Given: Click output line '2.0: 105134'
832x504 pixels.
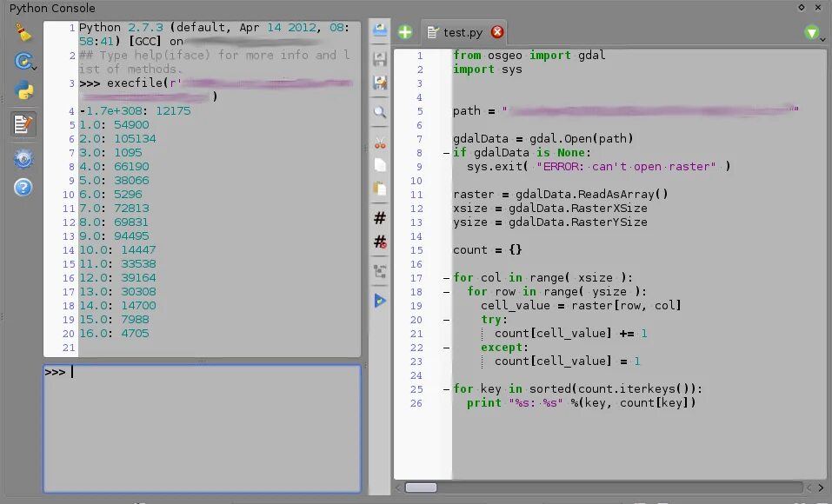Looking at the screenshot, I should tap(117, 138).
